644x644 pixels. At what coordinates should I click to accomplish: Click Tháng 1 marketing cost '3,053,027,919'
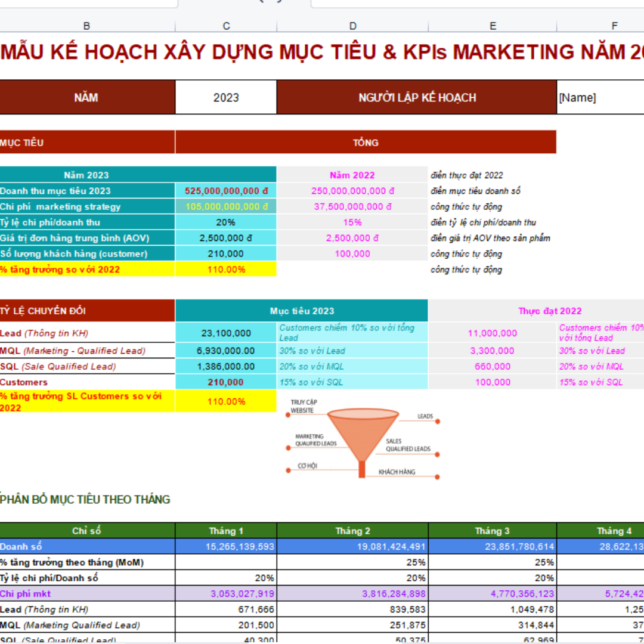(x=226, y=593)
